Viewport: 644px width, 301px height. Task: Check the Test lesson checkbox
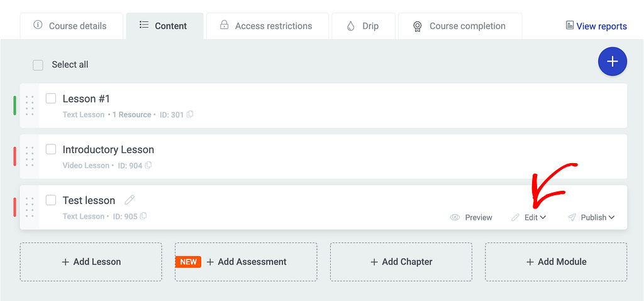51,200
